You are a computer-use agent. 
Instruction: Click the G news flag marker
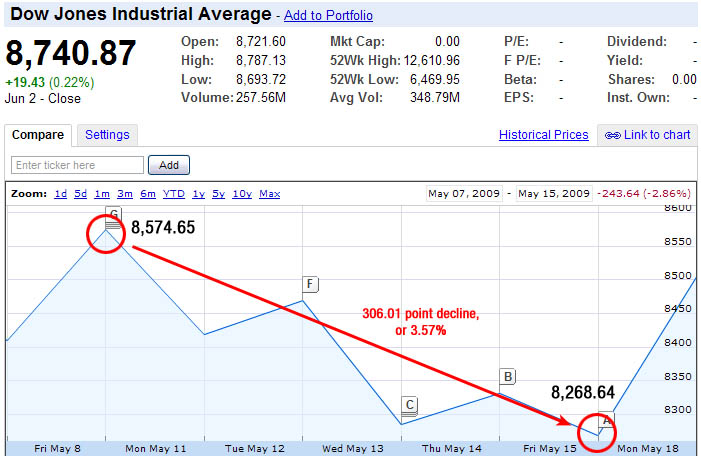coord(113,216)
